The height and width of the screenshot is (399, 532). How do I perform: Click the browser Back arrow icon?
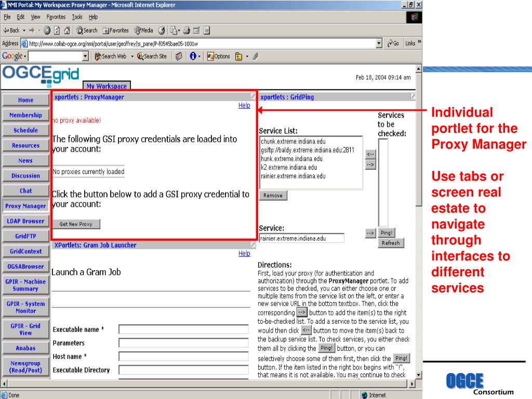click(6, 31)
